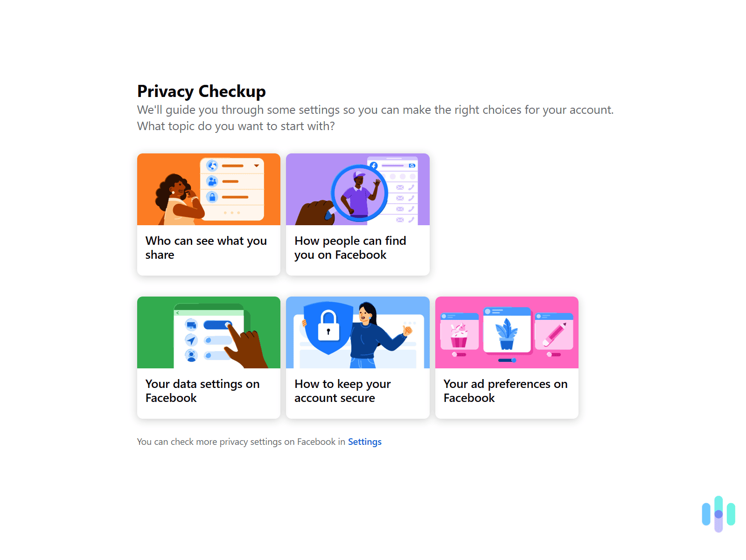746x560 pixels.
Task: Open How people can find you on Facebook
Action: tap(357, 214)
